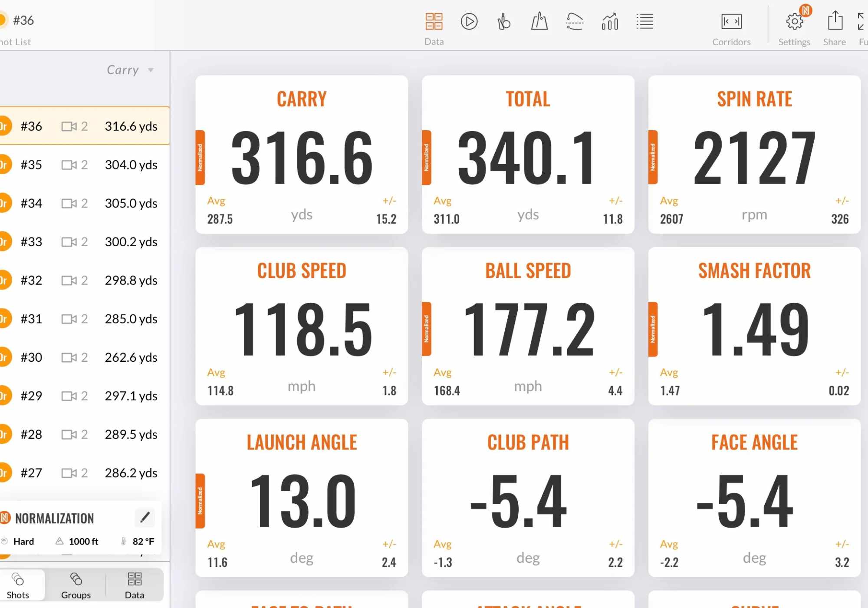Open the Spin Rate 2127 data tile
The width and height of the screenshot is (868, 608).
(755, 155)
